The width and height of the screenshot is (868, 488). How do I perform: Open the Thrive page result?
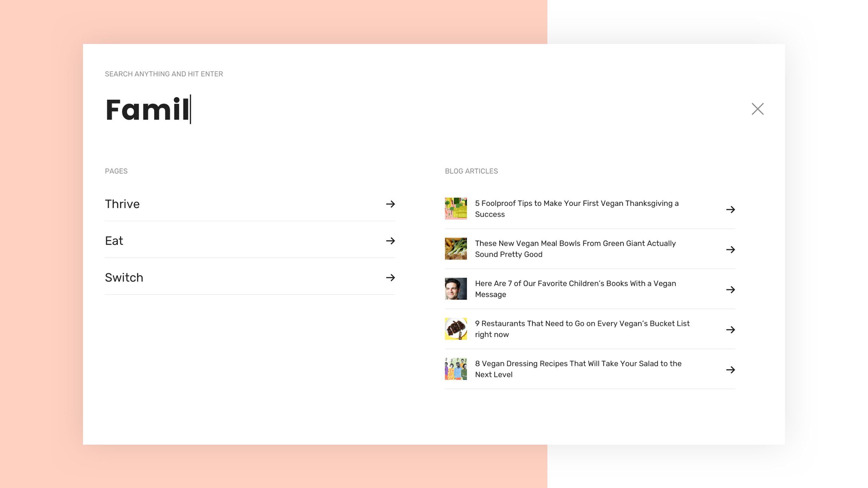point(122,204)
